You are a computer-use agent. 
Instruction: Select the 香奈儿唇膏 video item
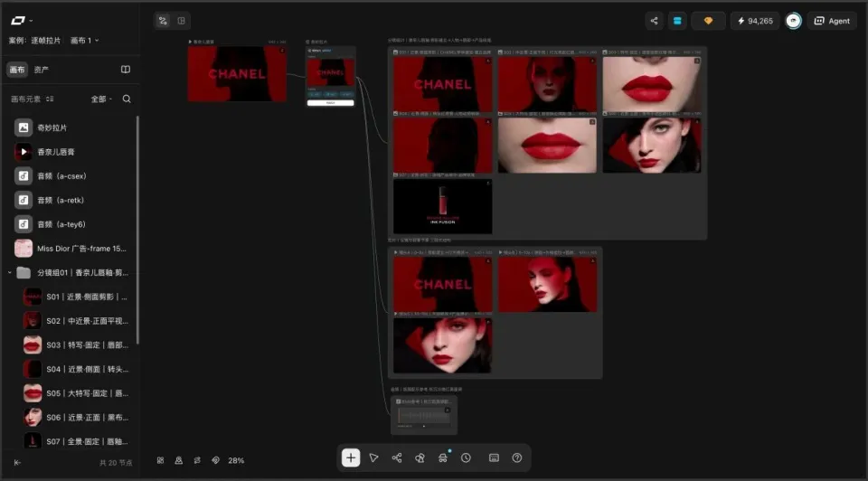point(72,152)
